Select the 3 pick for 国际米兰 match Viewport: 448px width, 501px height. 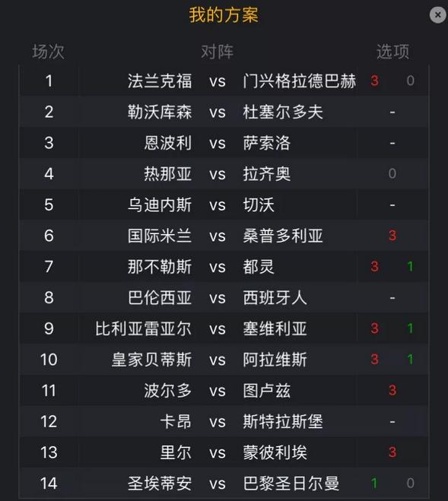[x=392, y=236]
